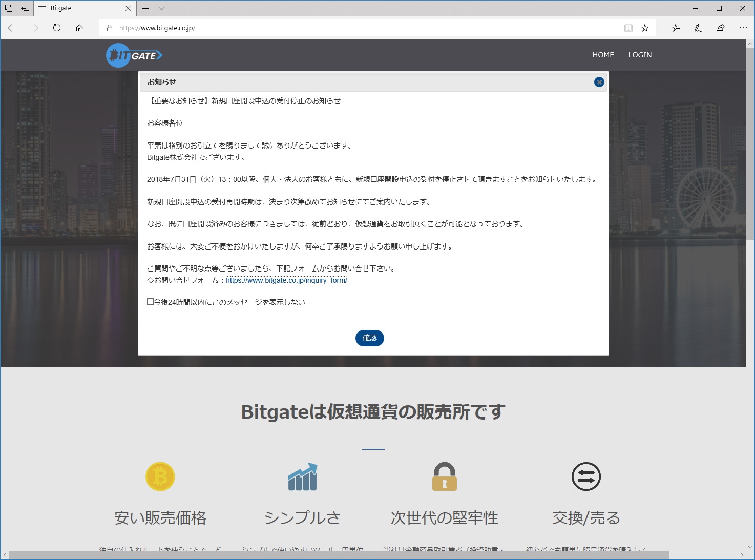Image resolution: width=755 pixels, height=560 pixels.
Task: Dismiss the お知らせ notice with its X
Action: 598,81
